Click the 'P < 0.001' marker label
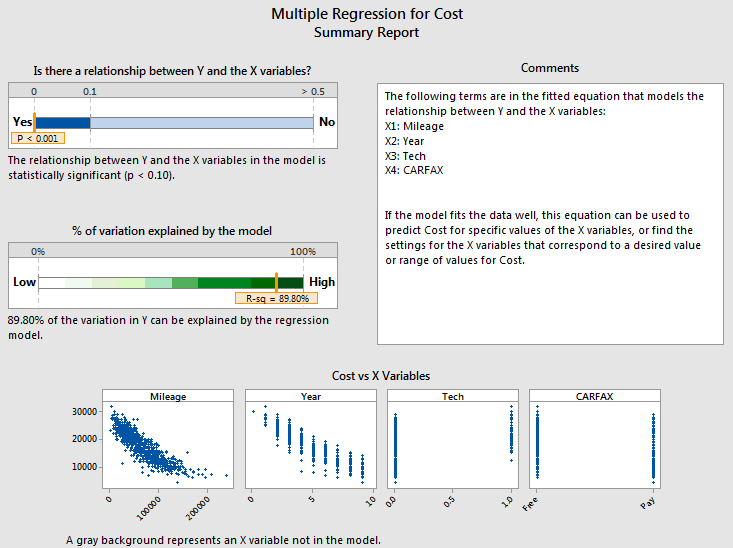733x548 pixels. [39, 138]
